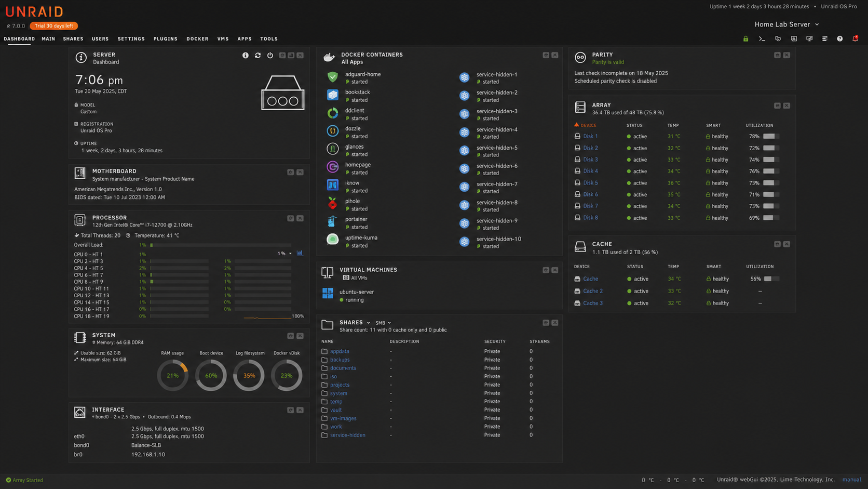Viewport: 868px width, 489px height.
Task: Click the Array Started status in footer
Action: click(24, 480)
